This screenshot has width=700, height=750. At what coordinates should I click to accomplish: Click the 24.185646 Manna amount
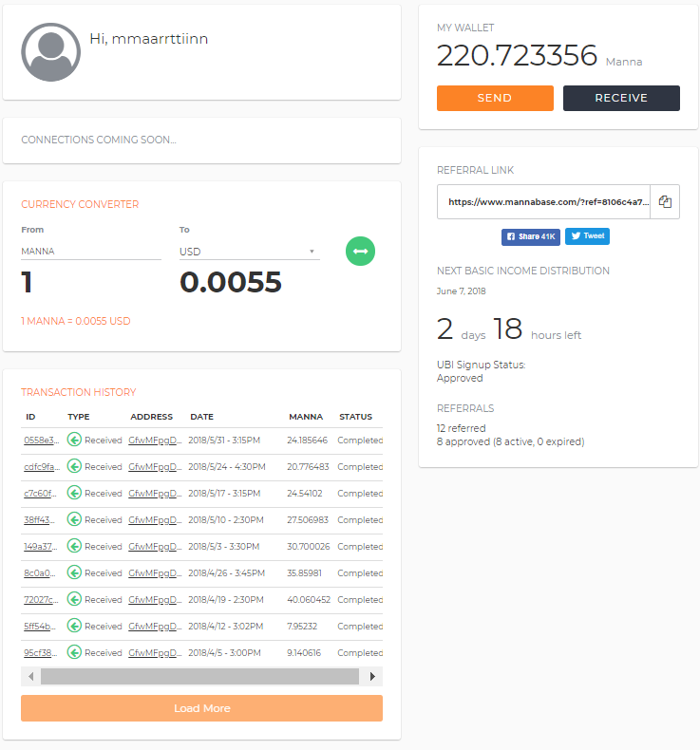tap(307, 441)
